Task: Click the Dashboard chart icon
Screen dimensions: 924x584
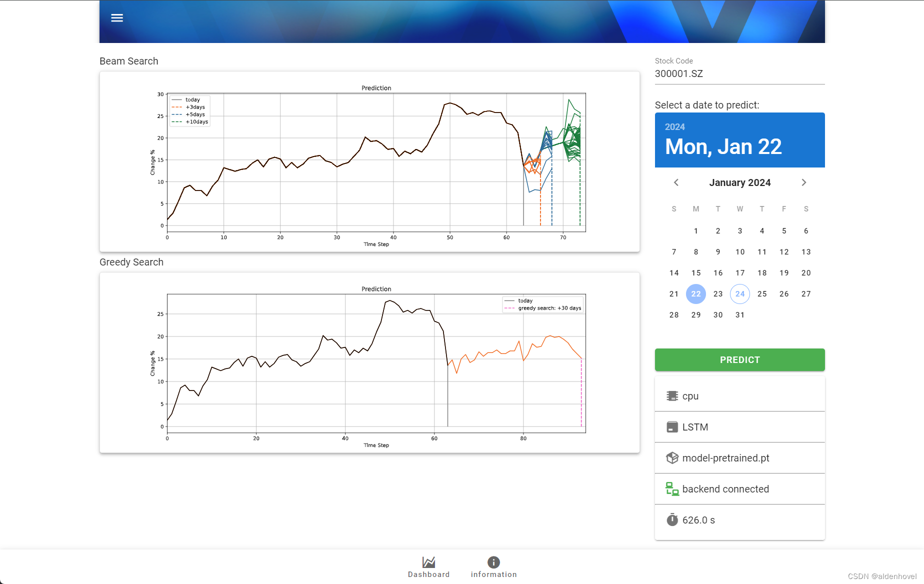Action: tap(428, 562)
